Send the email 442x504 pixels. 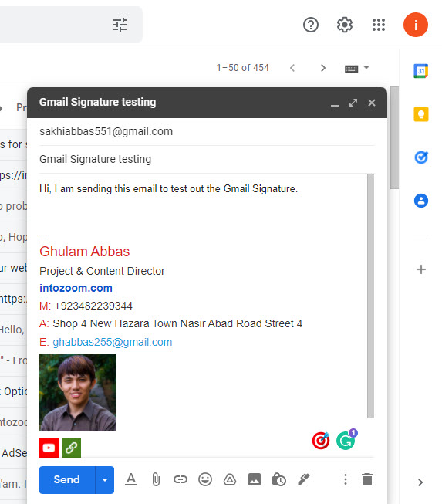[67, 479]
